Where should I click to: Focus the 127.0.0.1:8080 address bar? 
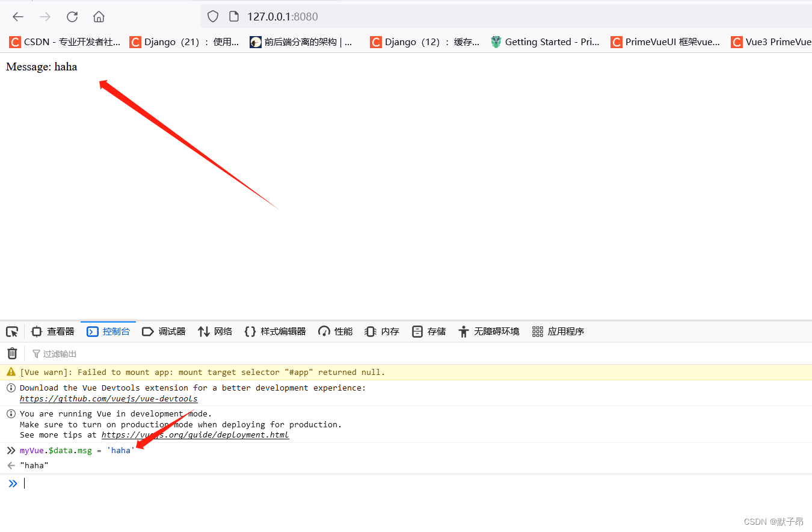point(506,16)
